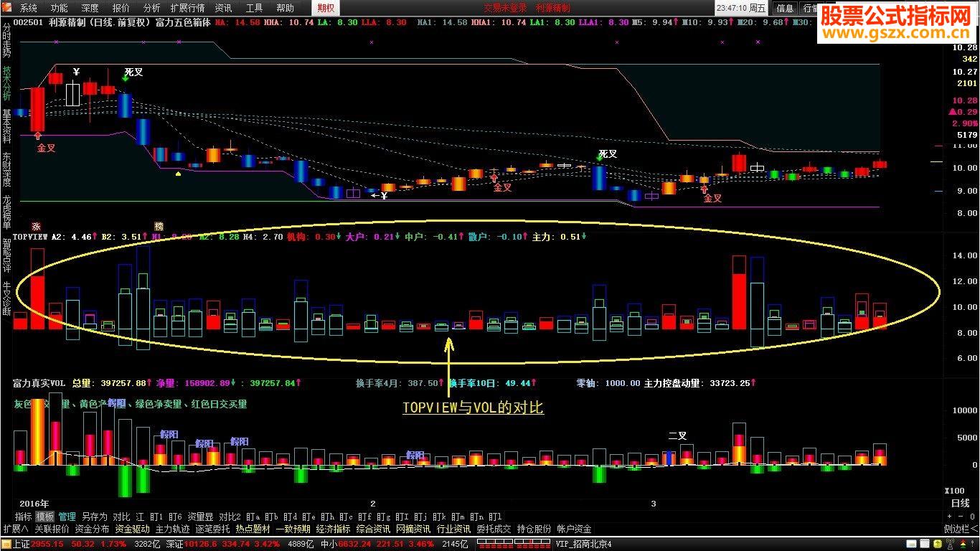This screenshot has width=980, height=551.
Task: Select the highlighted 模板 tab
Action: [44, 517]
